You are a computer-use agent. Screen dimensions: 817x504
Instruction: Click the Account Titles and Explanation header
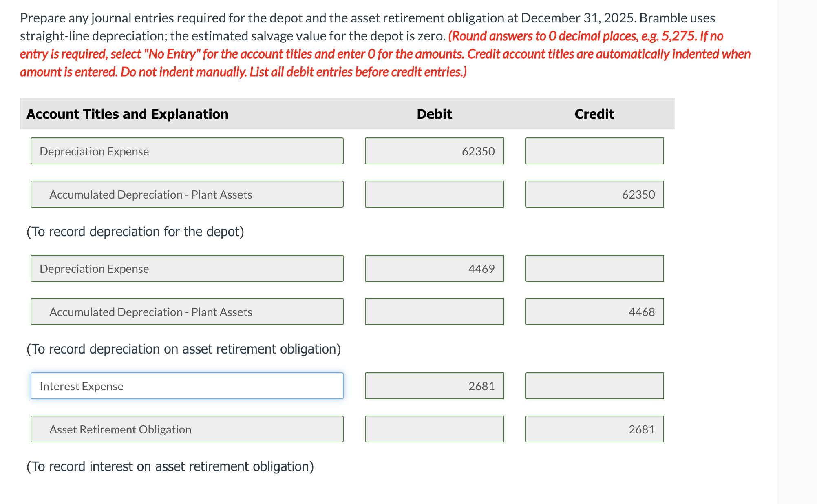[x=127, y=114]
